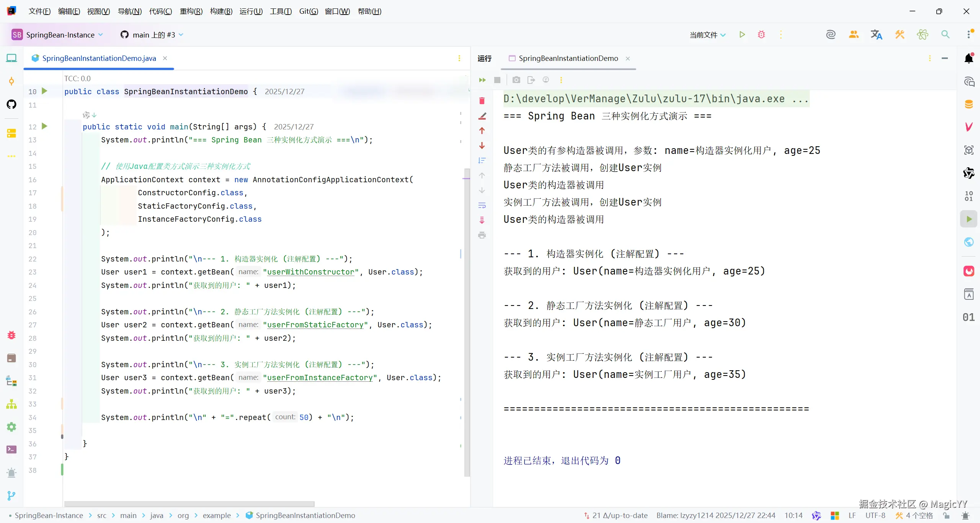Click the Debug bug icon in top toolbar
The width and height of the screenshot is (980, 523).
(x=761, y=34)
